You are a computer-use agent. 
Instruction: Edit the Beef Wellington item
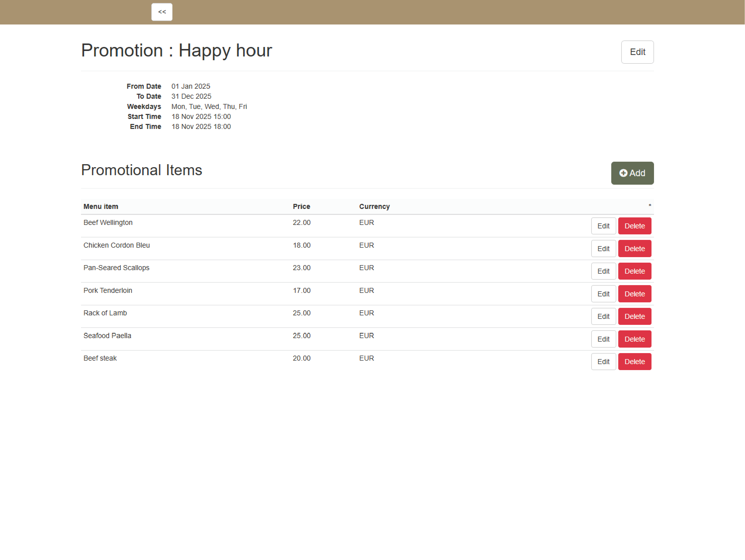pos(603,226)
